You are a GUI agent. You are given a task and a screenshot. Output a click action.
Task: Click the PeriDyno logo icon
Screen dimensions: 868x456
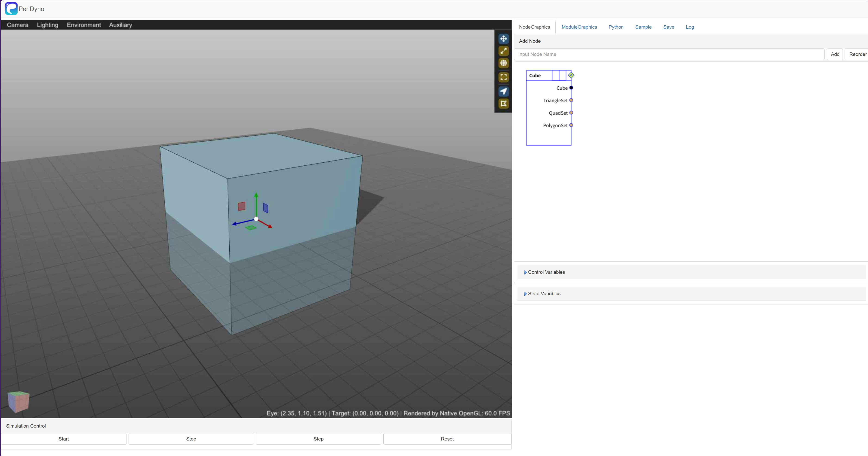11,9
